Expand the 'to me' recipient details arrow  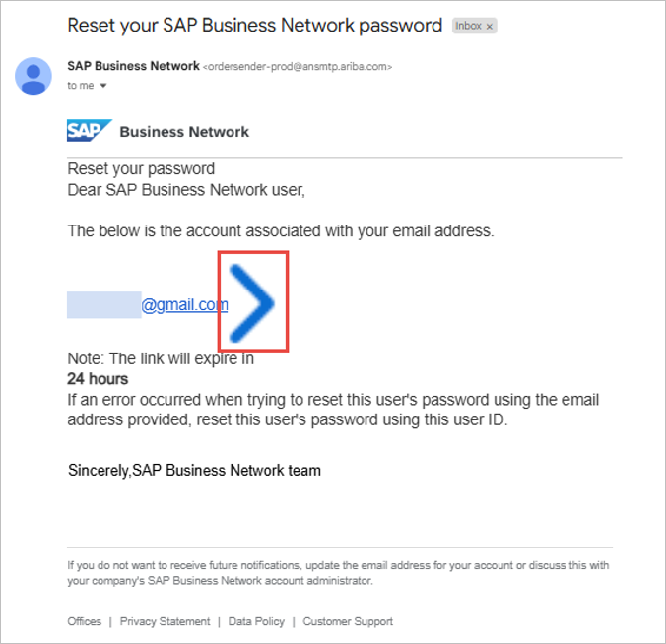coord(103,86)
